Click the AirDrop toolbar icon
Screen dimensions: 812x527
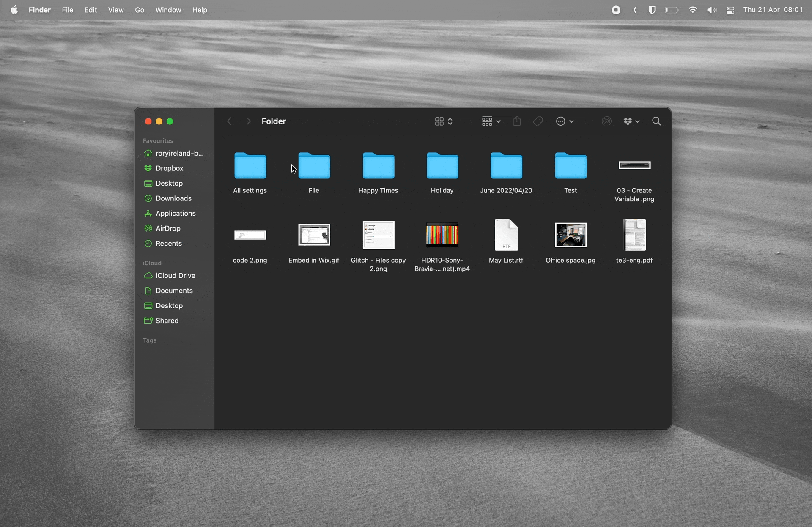(606, 121)
